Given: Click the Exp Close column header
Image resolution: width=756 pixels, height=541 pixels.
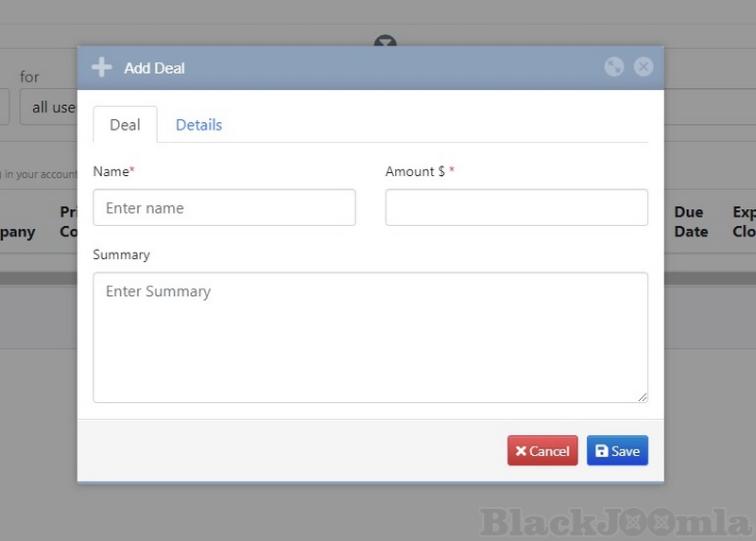Looking at the screenshot, I should point(744,222).
